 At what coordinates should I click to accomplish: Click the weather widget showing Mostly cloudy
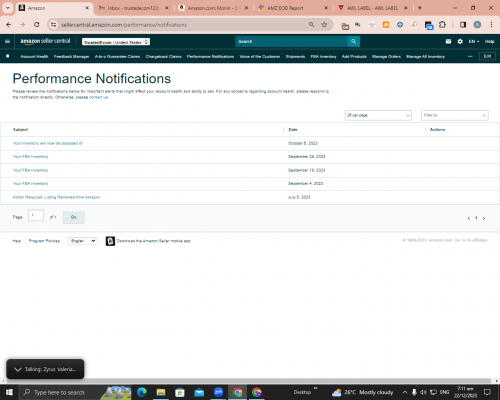click(x=363, y=392)
